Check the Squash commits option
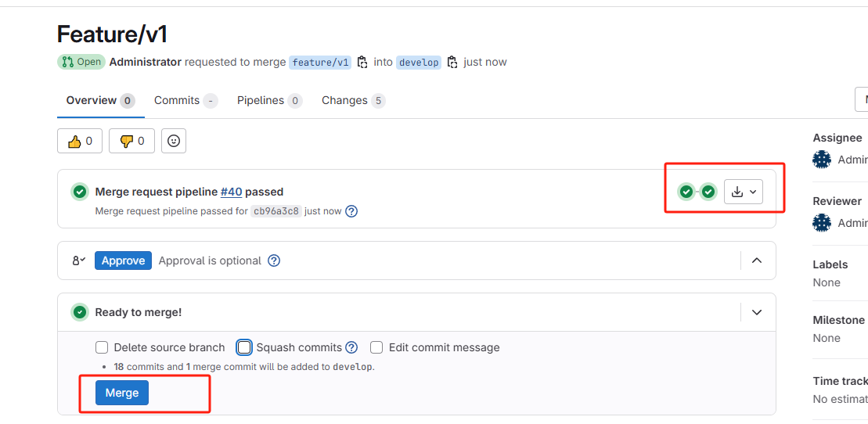868x424 pixels. click(x=244, y=347)
